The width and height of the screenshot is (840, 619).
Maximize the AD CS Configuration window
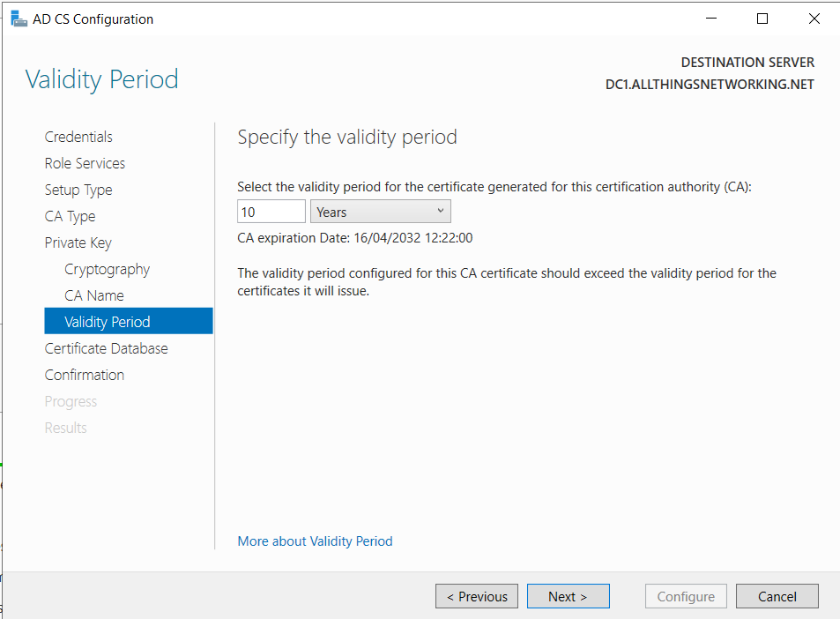[762, 19]
